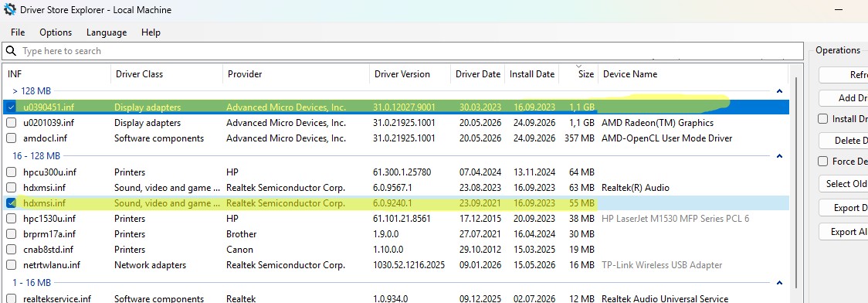
Task: Open the File menu
Action: (x=18, y=32)
